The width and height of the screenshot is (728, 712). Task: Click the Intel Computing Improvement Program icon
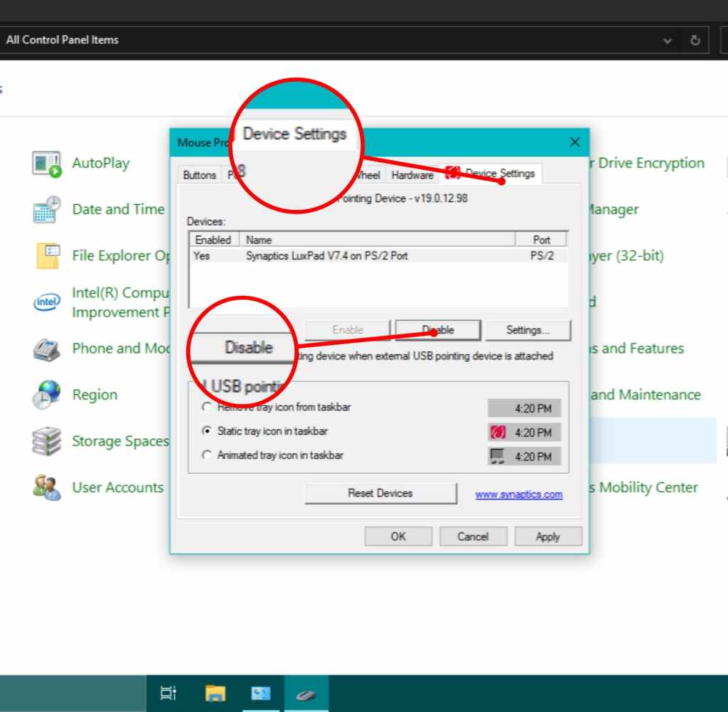(x=45, y=302)
